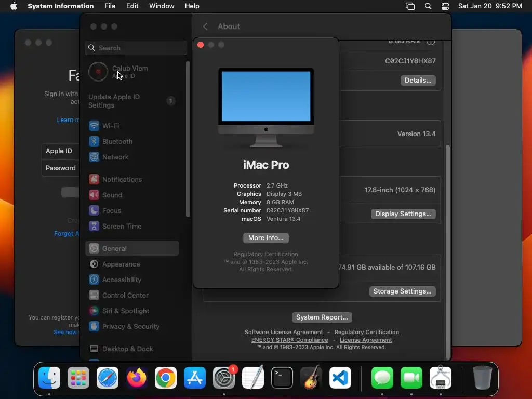The height and width of the screenshot is (399, 532).
Task: Click Apple ID field in FaceTime window
Action: [60, 151]
